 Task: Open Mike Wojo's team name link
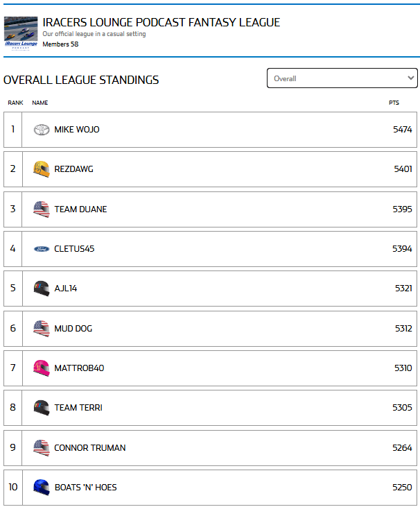(77, 130)
